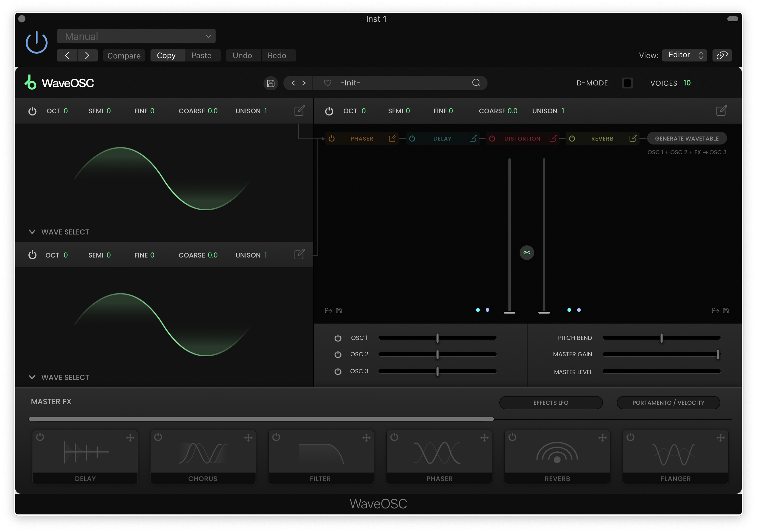Enable the Phaser effect power toggle in FX chain

(x=332, y=138)
